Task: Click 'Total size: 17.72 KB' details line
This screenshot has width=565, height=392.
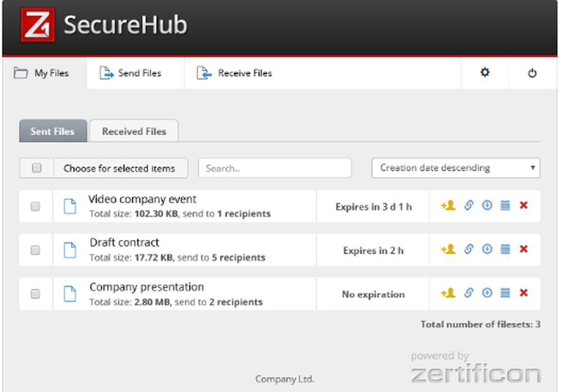Action: [177, 258]
